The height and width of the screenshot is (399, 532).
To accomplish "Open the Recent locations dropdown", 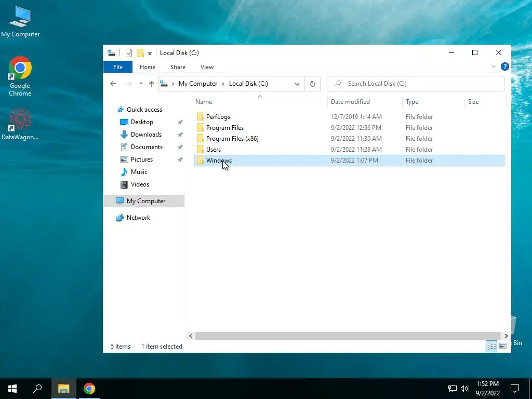I will 141,84.
